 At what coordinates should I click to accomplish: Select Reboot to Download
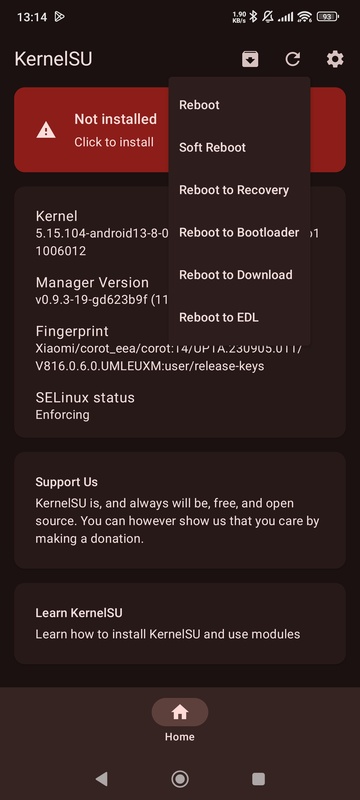tap(239, 275)
